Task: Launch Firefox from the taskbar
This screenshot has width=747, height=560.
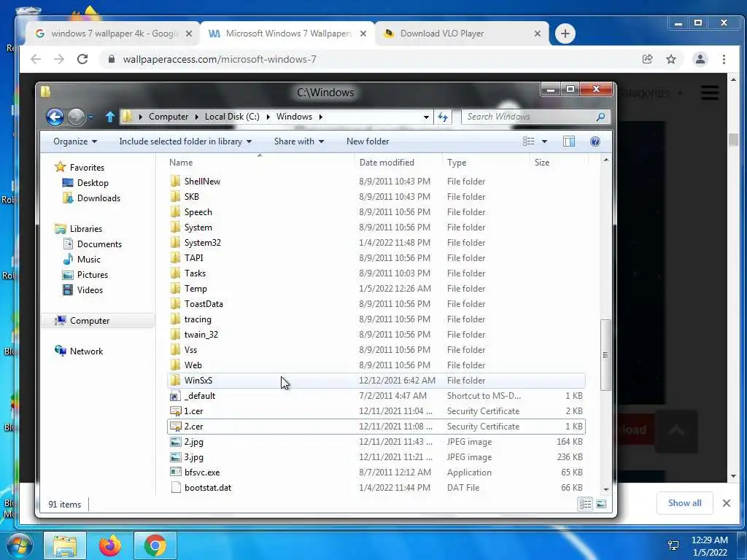Action: [x=110, y=545]
